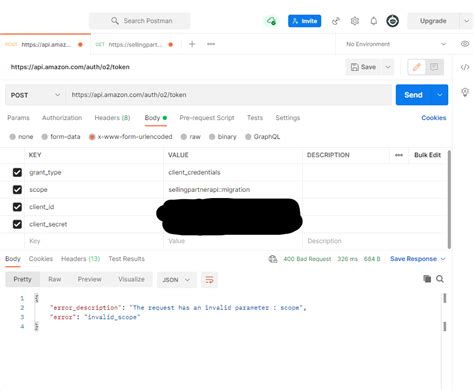Uncheck the client_id parameter checkbox

17,207
